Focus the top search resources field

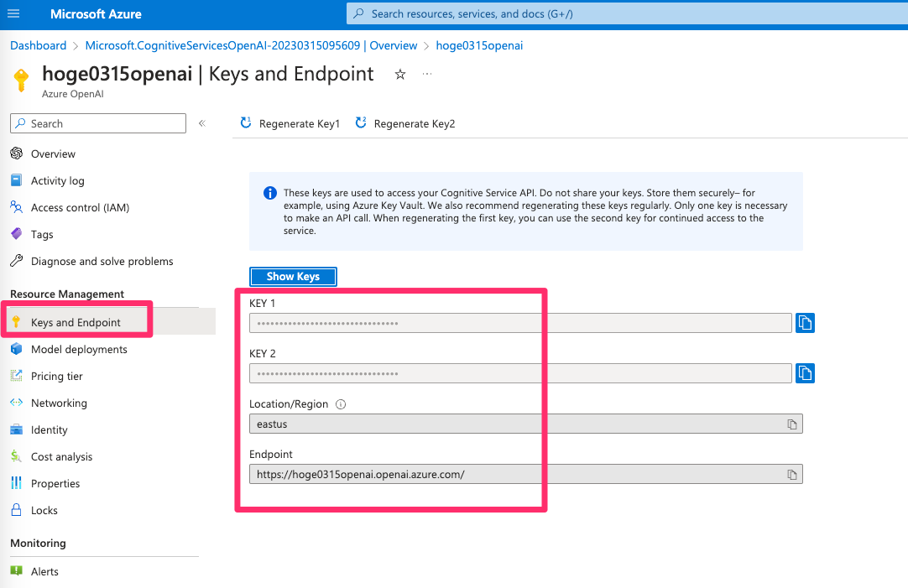627,13
